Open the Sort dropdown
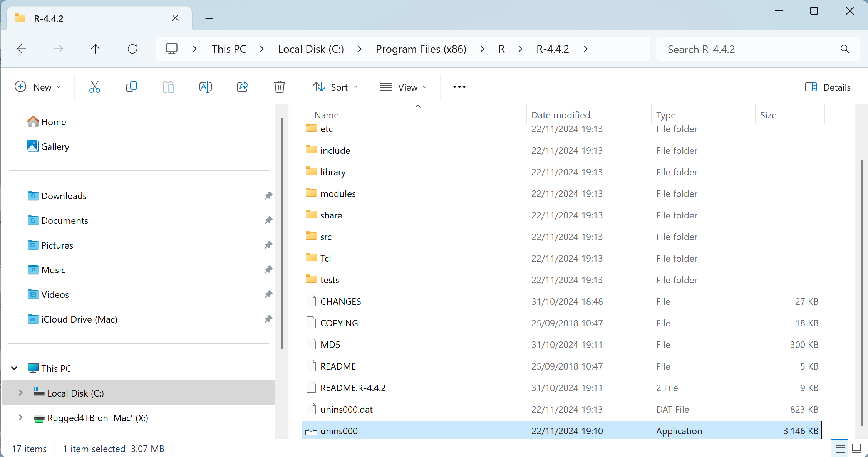868x457 pixels. coord(335,87)
